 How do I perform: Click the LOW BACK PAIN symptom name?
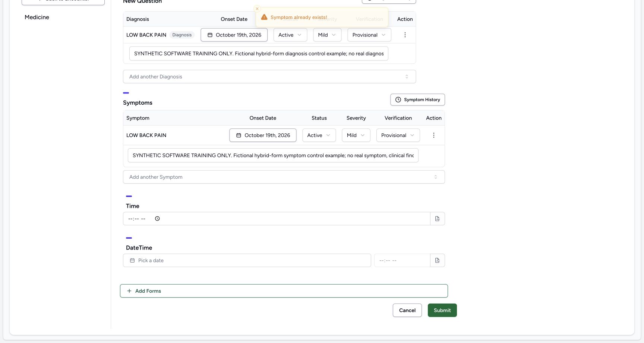(x=146, y=135)
